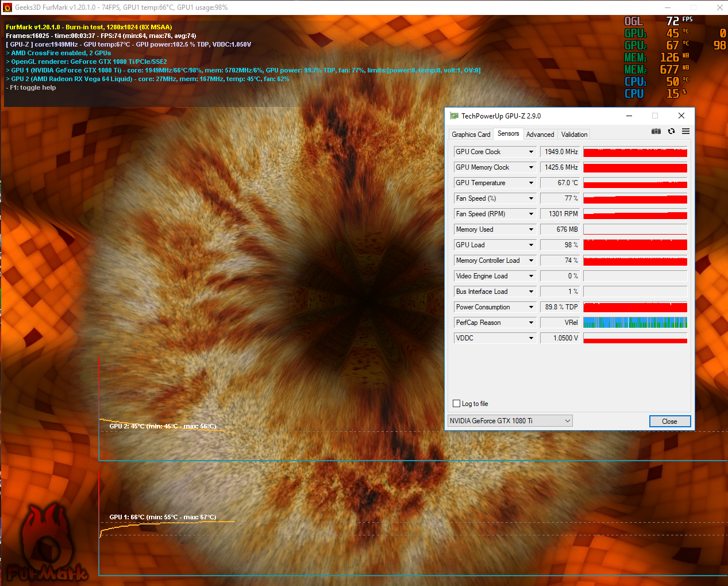Click the 67.0 °C temperature value
The image size is (728, 586).
point(560,183)
